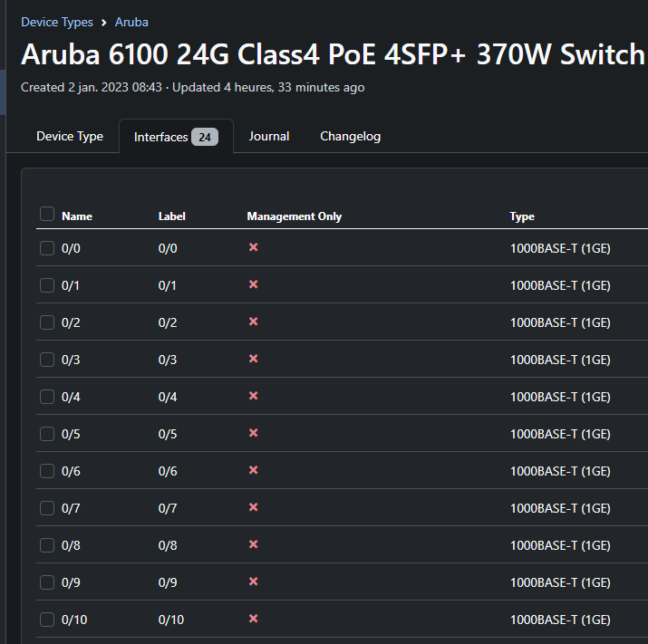Check the box for interface 0/6

[x=47, y=471]
